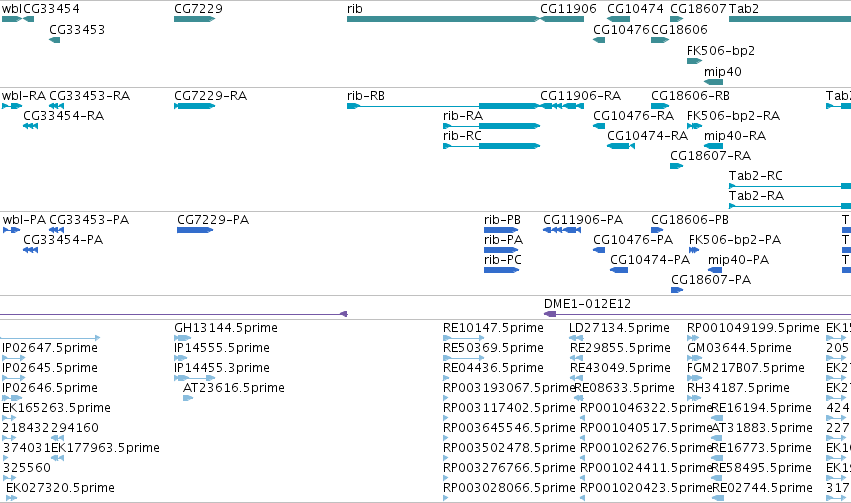Select the wbl-RA transcript label
The width and height of the screenshot is (851, 503).
click(x=24, y=96)
